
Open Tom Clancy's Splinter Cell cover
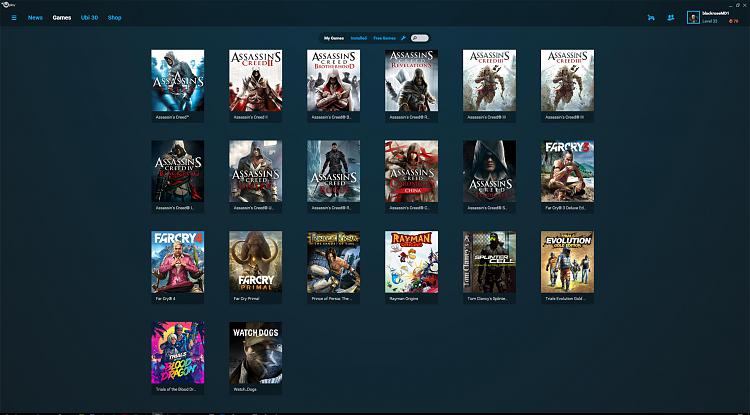489,262
